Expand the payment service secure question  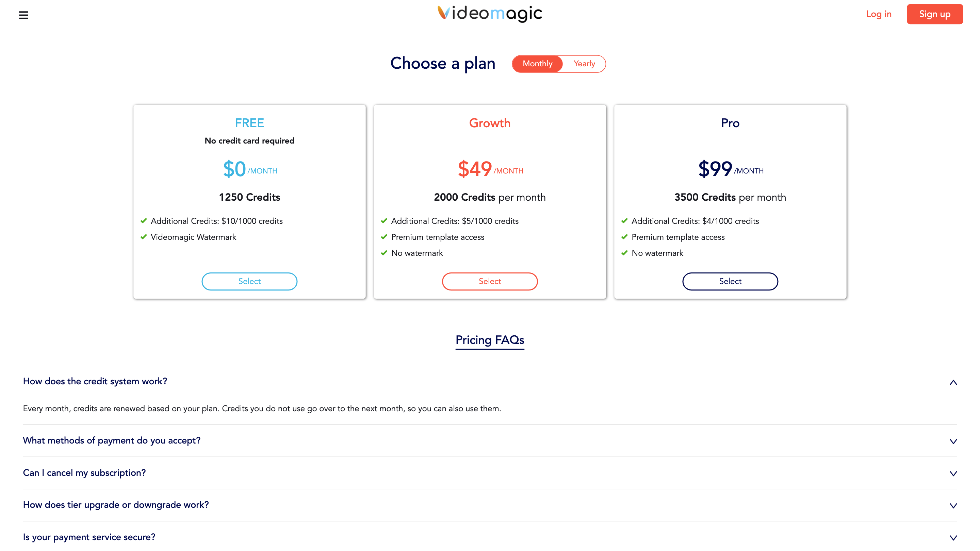(x=89, y=537)
